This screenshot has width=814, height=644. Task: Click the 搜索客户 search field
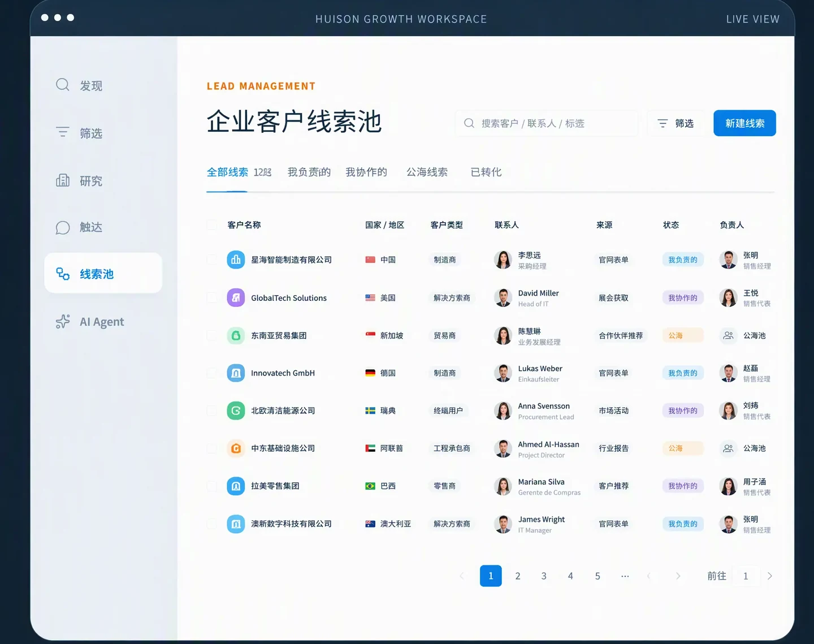click(547, 123)
